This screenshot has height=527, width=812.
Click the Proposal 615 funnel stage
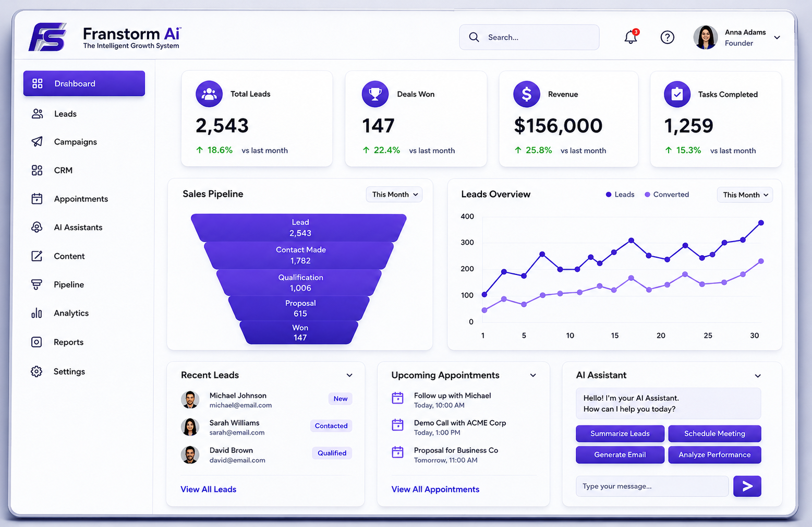pyautogui.click(x=299, y=308)
